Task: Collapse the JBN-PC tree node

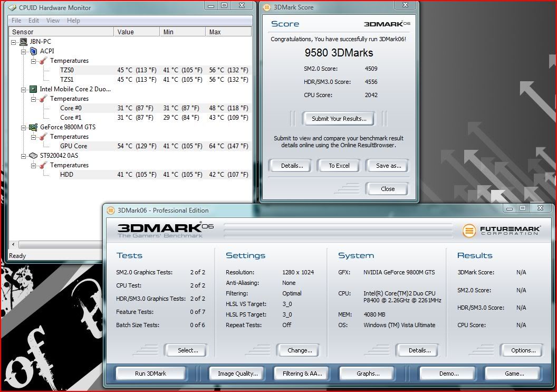Action: point(14,42)
